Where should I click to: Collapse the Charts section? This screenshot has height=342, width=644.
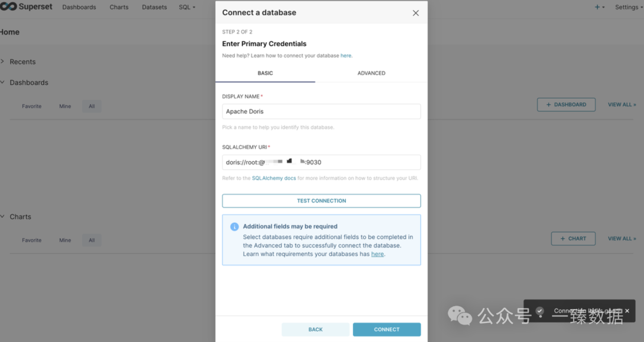[3, 217]
